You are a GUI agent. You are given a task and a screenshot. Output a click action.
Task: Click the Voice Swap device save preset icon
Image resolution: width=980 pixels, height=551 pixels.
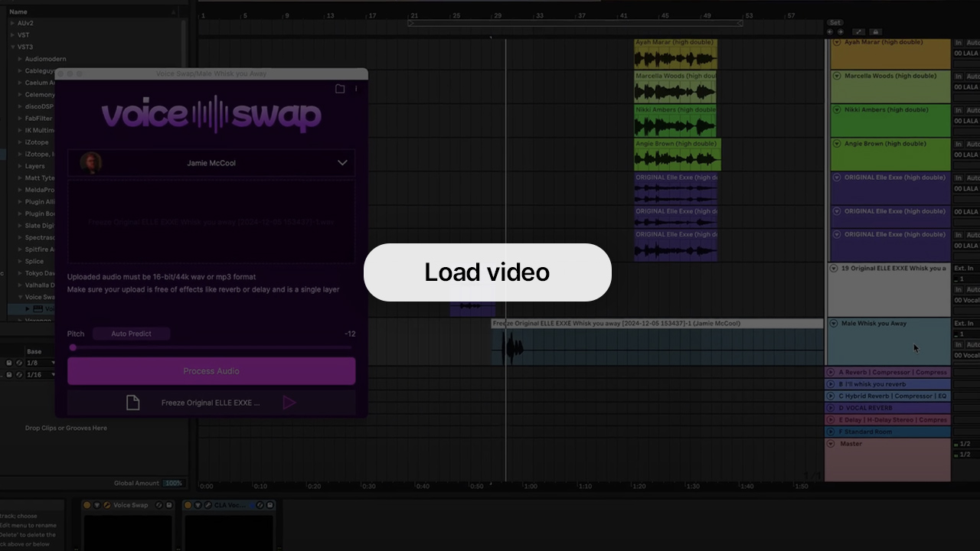click(169, 505)
